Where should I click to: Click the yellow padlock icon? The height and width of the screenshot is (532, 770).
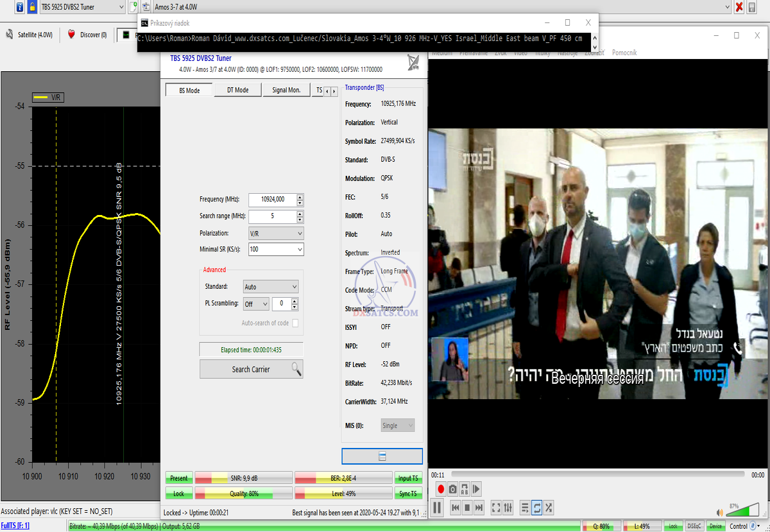(31, 7)
